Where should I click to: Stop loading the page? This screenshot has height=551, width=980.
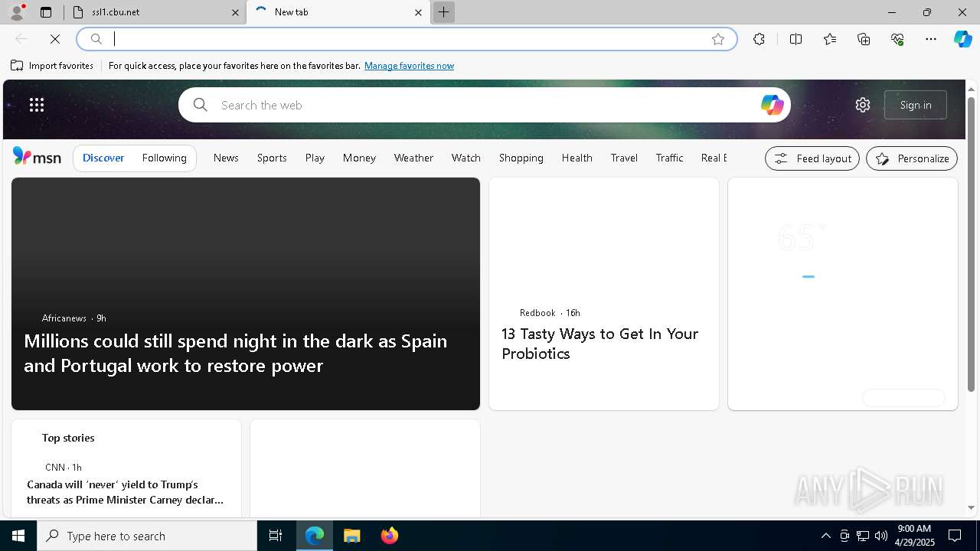tap(54, 39)
